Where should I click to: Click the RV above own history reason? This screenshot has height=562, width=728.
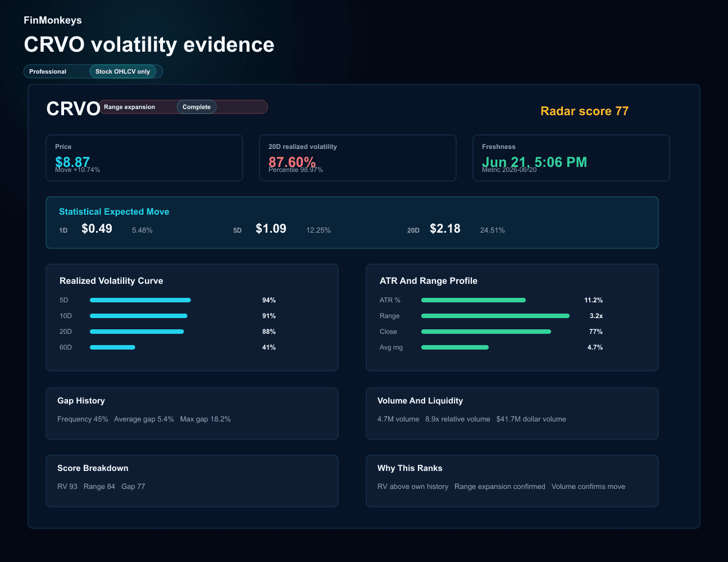413,487
